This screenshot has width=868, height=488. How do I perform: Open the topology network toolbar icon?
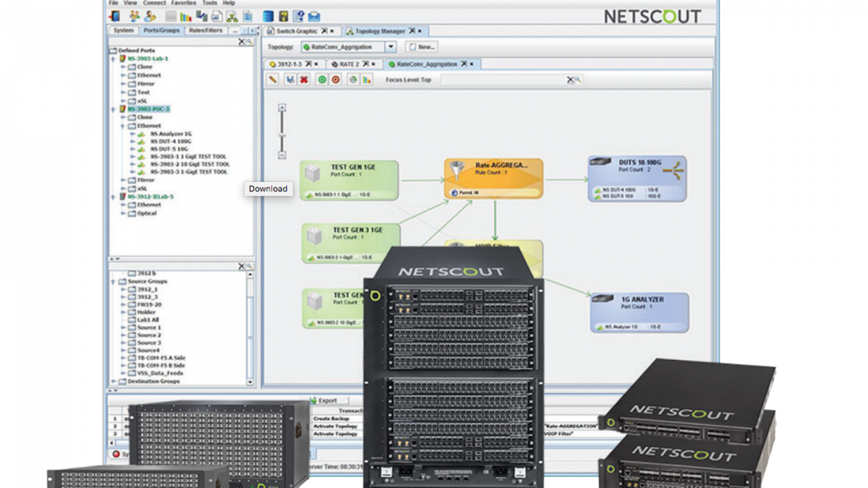(231, 17)
